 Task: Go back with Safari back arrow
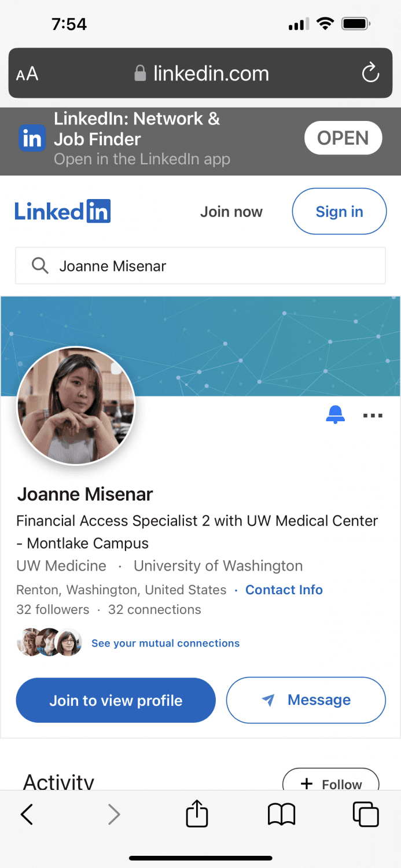[x=27, y=815]
